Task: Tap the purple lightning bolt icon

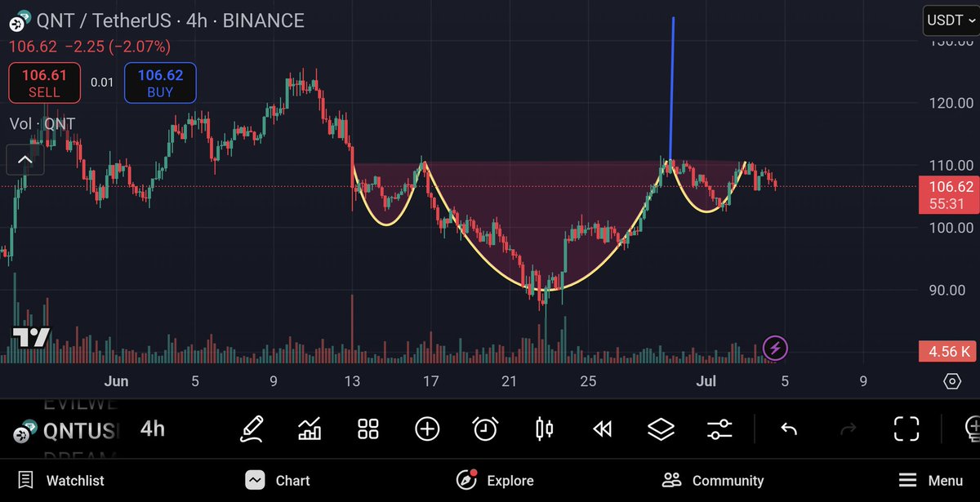Action: pos(776,349)
